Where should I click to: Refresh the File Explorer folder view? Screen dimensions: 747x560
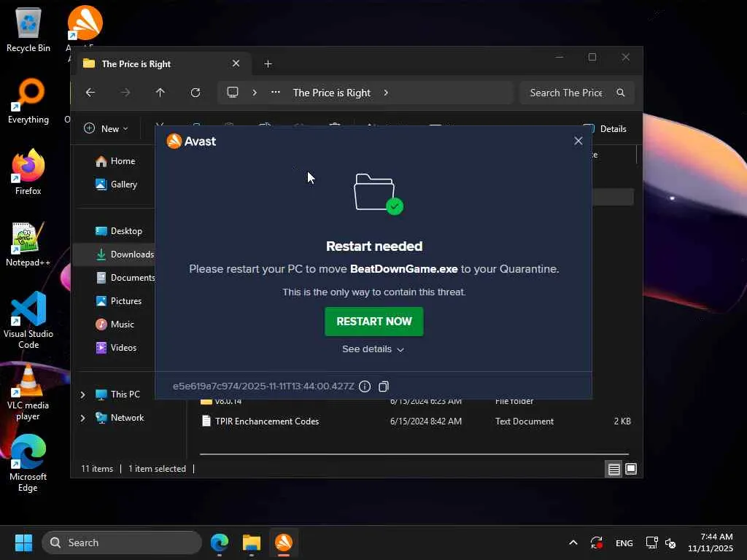click(x=196, y=93)
